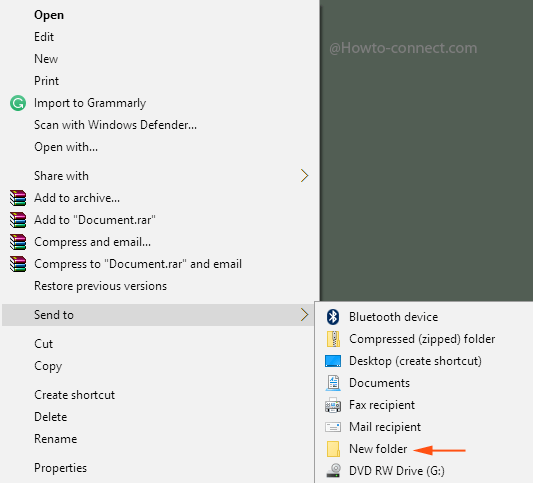Image resolution: width=533 pixels, height=483 pixels.
Task: Expand the Share with submenu arrow
Action: pos(305,176)
